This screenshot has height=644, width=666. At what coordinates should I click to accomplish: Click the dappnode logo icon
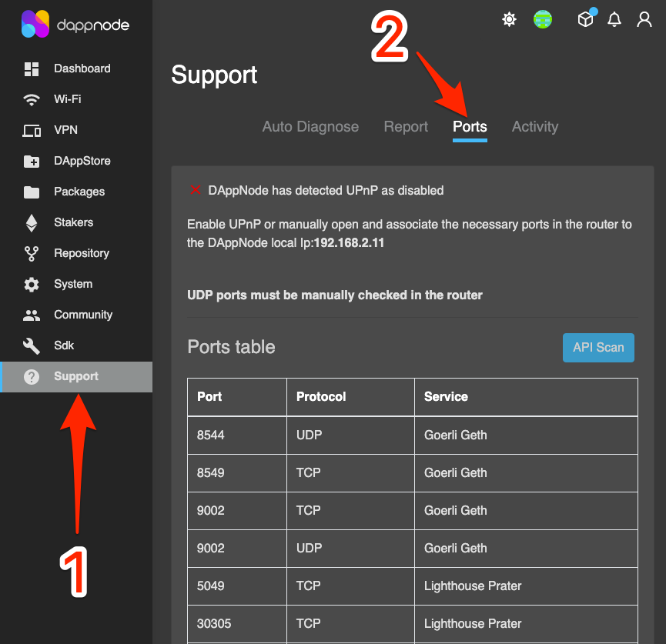[35, 25]
